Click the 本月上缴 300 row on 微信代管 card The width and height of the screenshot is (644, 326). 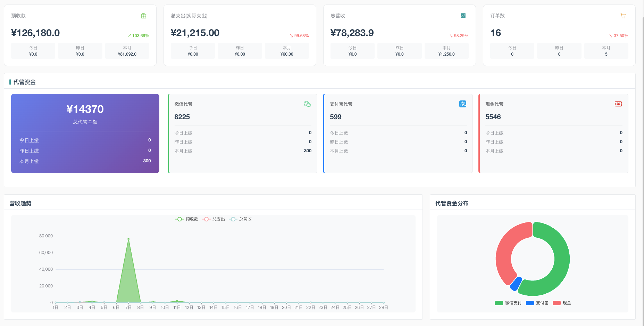(x=243, y=150)
